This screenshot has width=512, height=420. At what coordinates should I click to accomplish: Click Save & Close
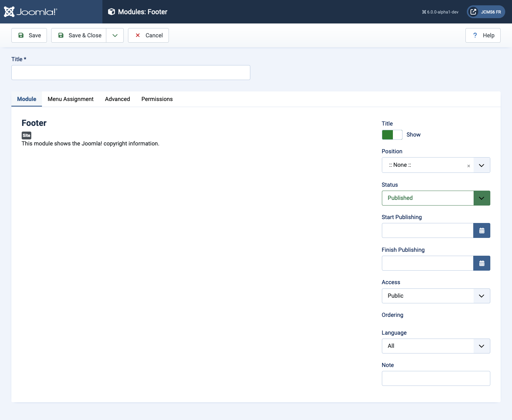(79, 35)
